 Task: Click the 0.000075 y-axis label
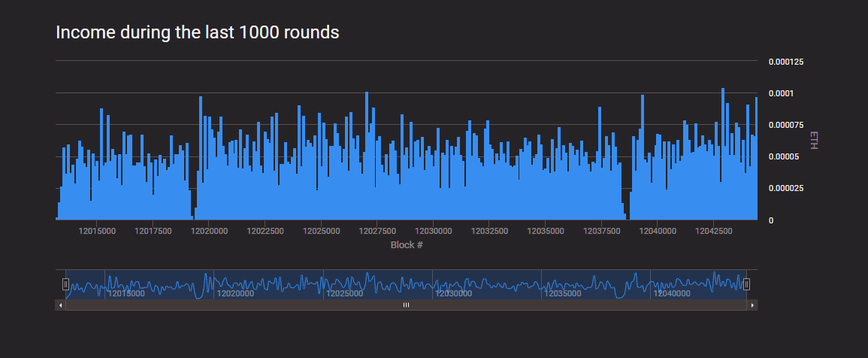pos(786,125)
